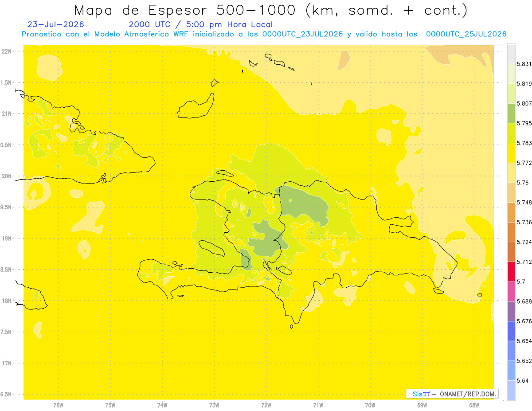Image resolution: width=532 pixels, height=411 pixels.
Task: Click the 20N latitude label
Action: 7,176
